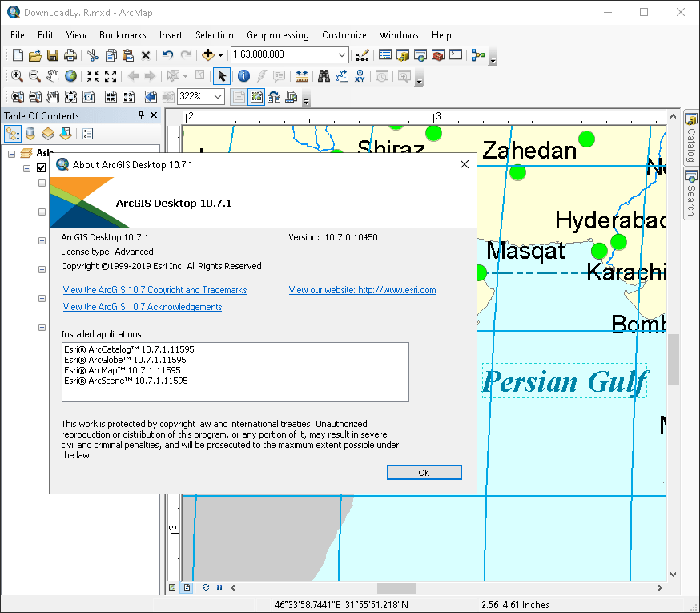Toggle Draft Mode on the Layout toolbar
Screen dimensions: 700x613
[x=239, y=96]
